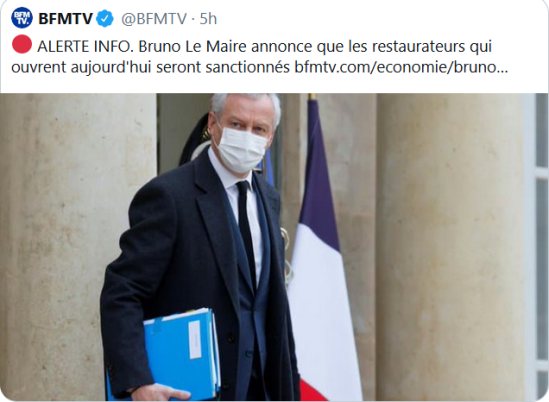Click the word sanctionnés in the tweet
Screen dimensions: 549x402
pos(247,67)
